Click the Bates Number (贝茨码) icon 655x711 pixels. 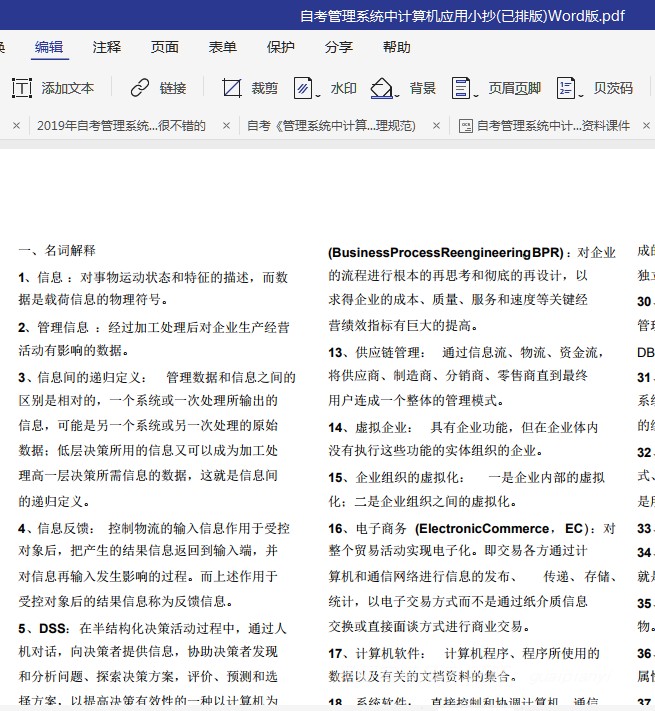[x=566, y=88]
